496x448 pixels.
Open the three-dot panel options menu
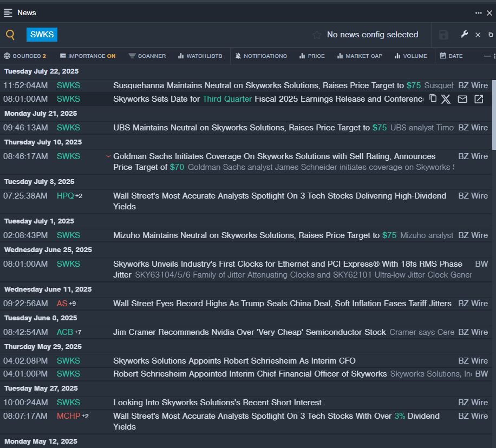point(478,13)
